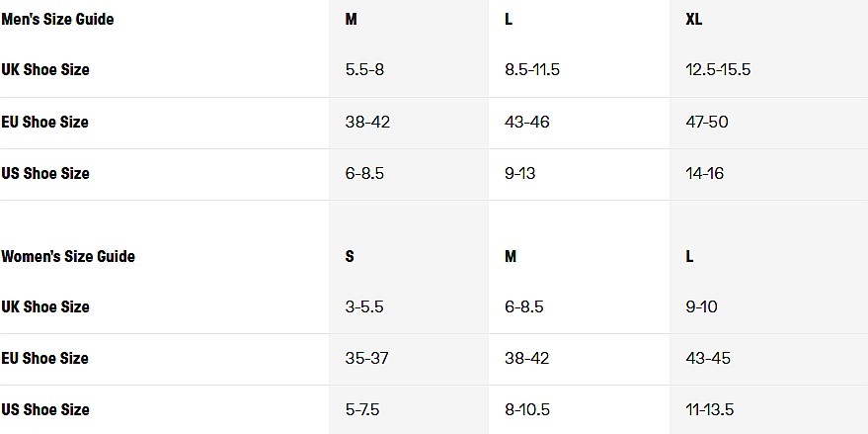Click the men's US size 14-16 cell
Screen dimensions: 868x434
click(704, 173)
